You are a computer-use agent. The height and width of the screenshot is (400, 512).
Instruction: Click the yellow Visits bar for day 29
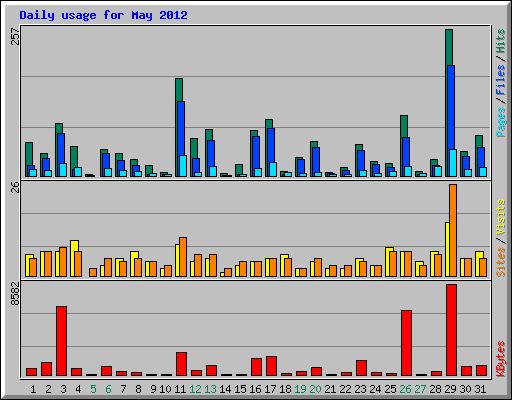point(447,249)
